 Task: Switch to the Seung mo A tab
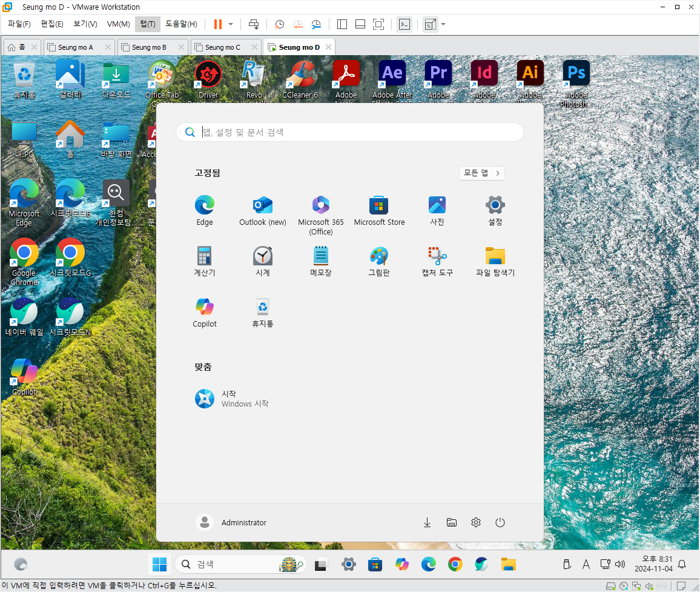76,47
